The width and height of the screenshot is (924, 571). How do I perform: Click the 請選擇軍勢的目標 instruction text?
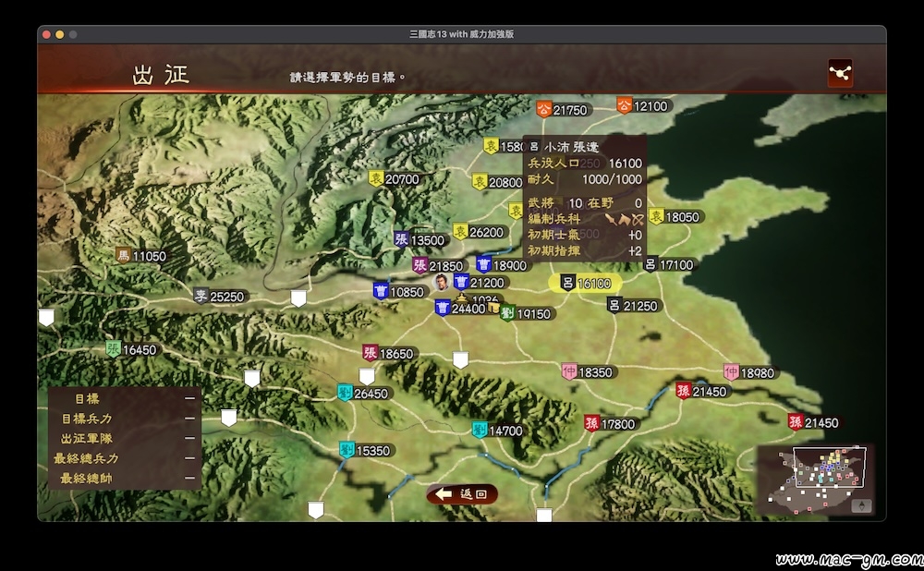tap(347, 78)
